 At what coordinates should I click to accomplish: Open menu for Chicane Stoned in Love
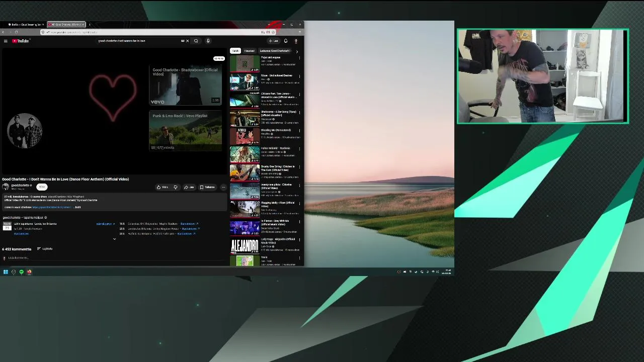299,95
